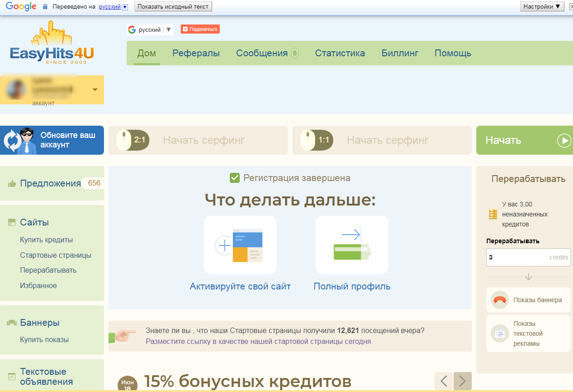Image resolution: width=573 pixels, height=392 pixels.
Task: Click the couch icon beside Баннеры
Action: click(x=12, y=323)
